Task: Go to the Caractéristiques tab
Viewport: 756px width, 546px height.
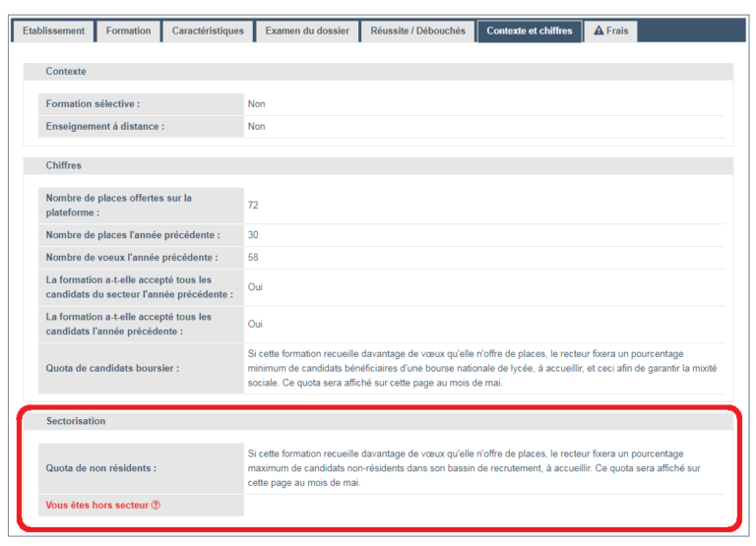Action: click(x=208, y=30)
